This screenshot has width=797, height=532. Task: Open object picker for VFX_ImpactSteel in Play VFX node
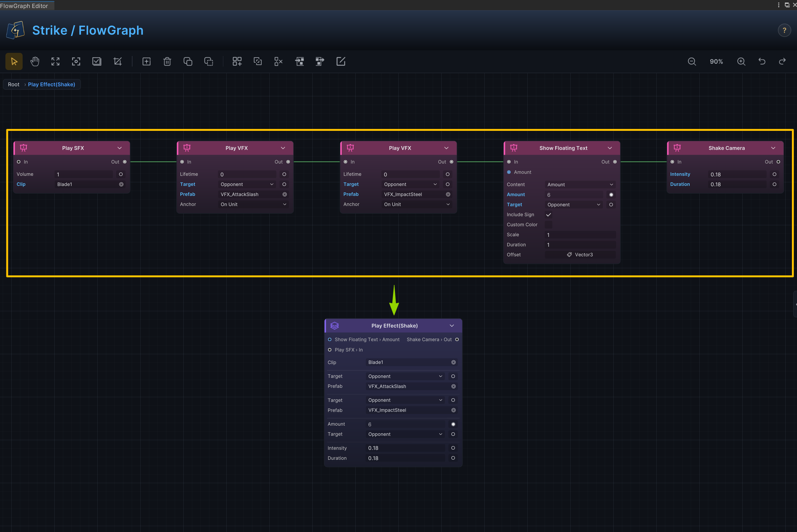tap(448, 195)
